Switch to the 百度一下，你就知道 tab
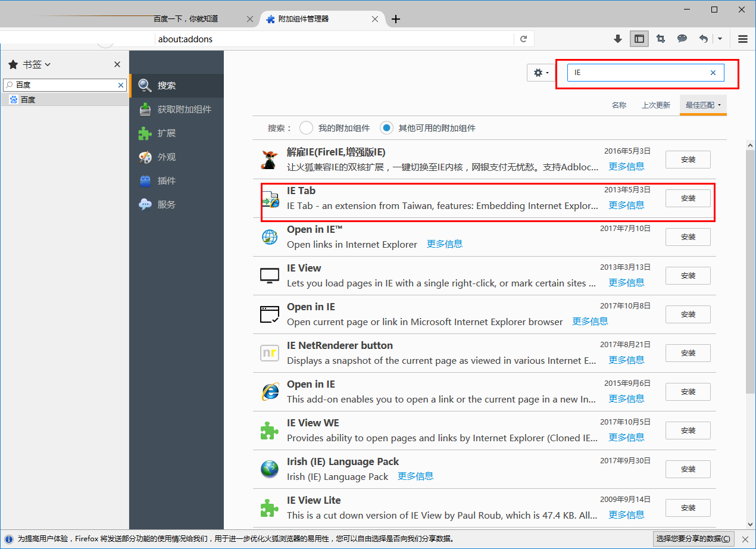 click(186, 19)
